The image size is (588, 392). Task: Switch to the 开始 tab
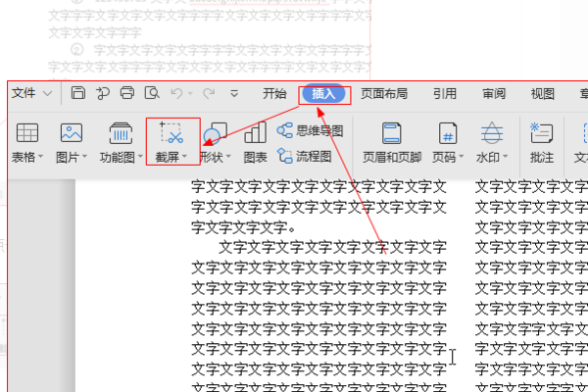274,93
